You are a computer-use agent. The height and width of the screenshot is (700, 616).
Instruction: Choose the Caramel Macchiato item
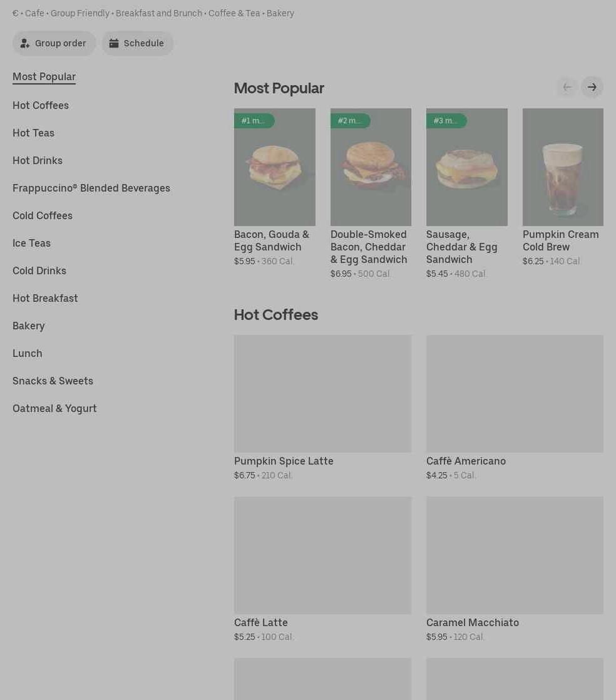[x=515, y=555]
